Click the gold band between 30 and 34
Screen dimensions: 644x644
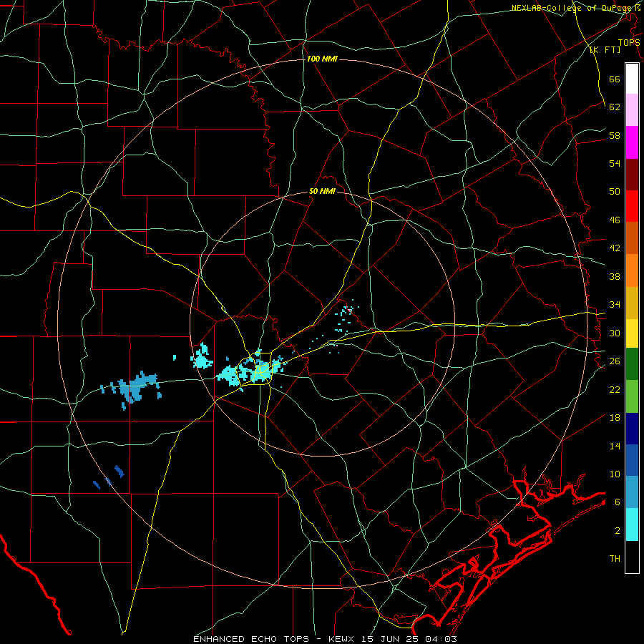[632, 303]
